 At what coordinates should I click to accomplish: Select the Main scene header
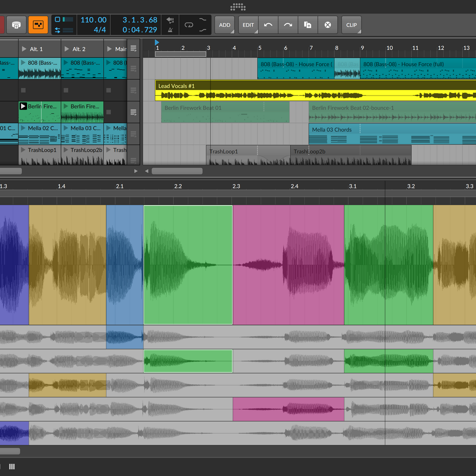pyautogui.click(x=115, y=49)
